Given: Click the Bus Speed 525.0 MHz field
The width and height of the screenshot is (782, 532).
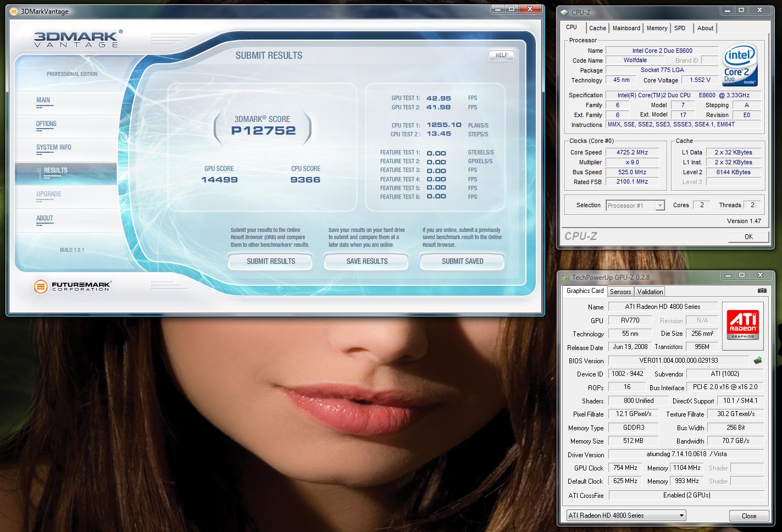Looking at the screenshot, I should 632,172.
